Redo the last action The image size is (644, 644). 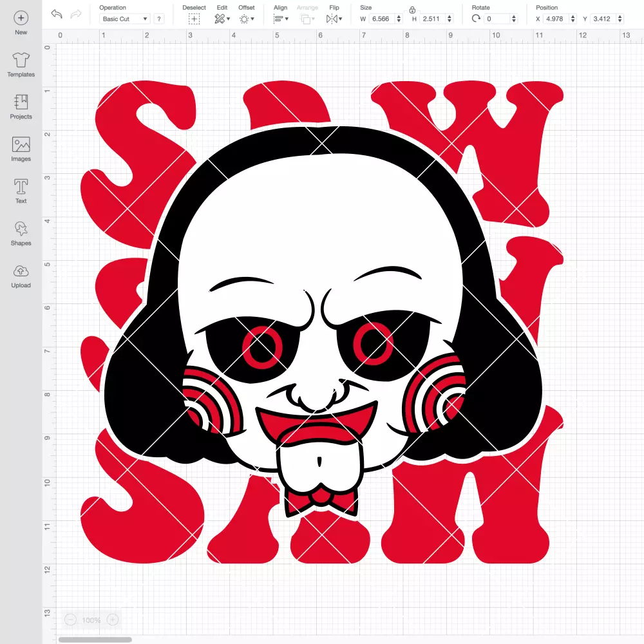[x=76, y=14]
